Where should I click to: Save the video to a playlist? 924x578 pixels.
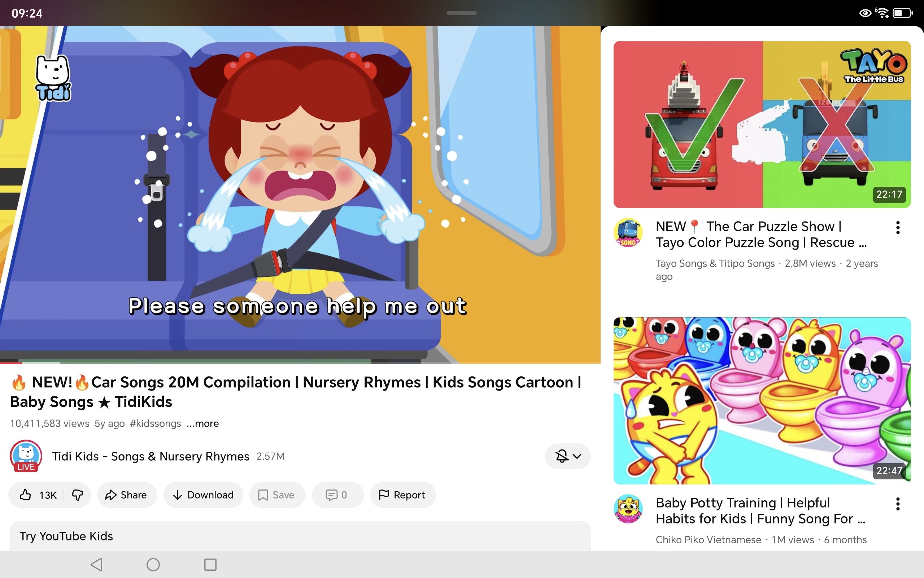(x=277, y=495)
